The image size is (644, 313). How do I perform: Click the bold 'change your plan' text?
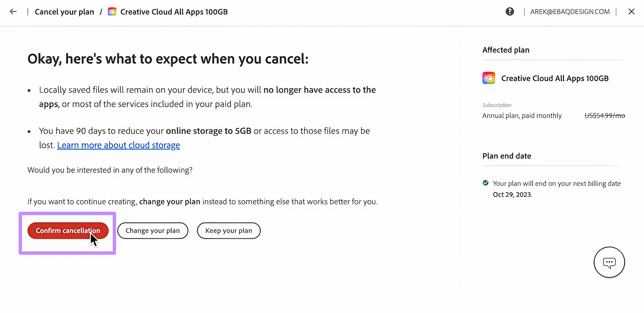(170, 202)
